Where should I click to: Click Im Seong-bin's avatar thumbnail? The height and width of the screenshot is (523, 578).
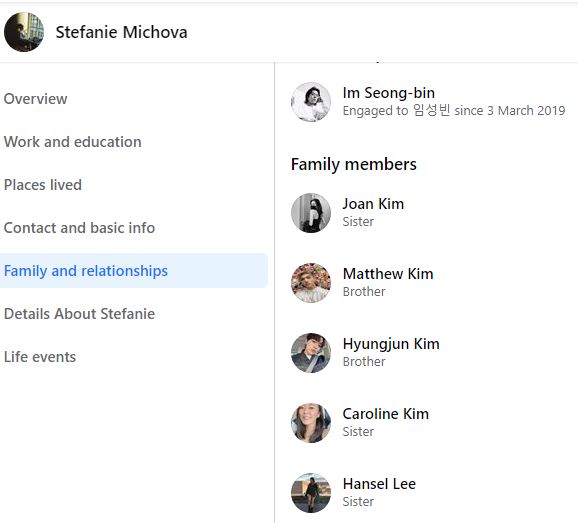(x=311, y=102)
